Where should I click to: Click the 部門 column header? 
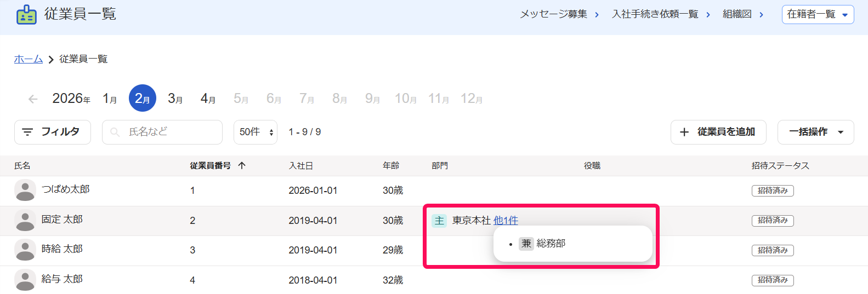tap(440, 165)
